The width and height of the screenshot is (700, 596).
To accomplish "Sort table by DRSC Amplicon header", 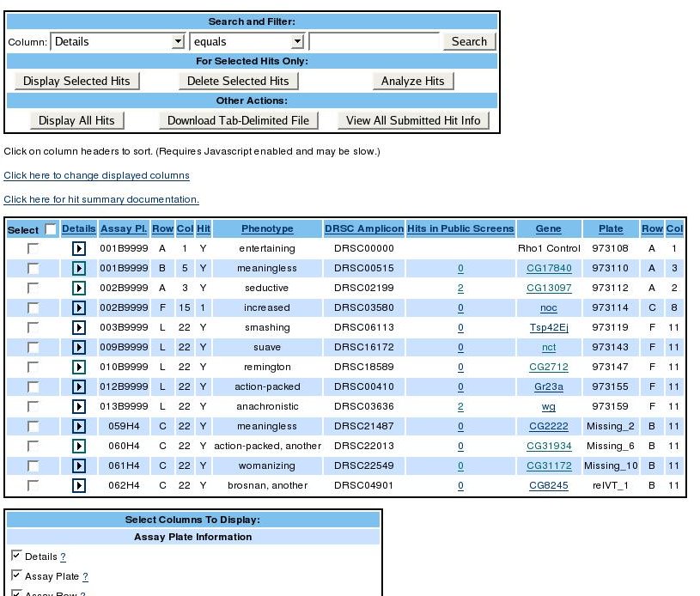I will [x=364, y=229].
